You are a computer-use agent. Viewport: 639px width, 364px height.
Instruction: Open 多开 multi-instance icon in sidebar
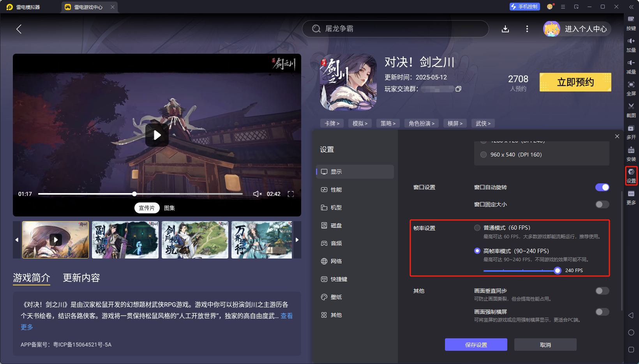click(x=631, y=128)
